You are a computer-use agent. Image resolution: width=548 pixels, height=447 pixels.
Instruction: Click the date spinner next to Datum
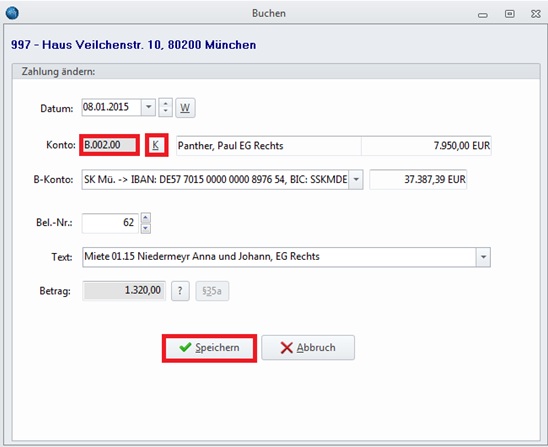pos(166,107)
